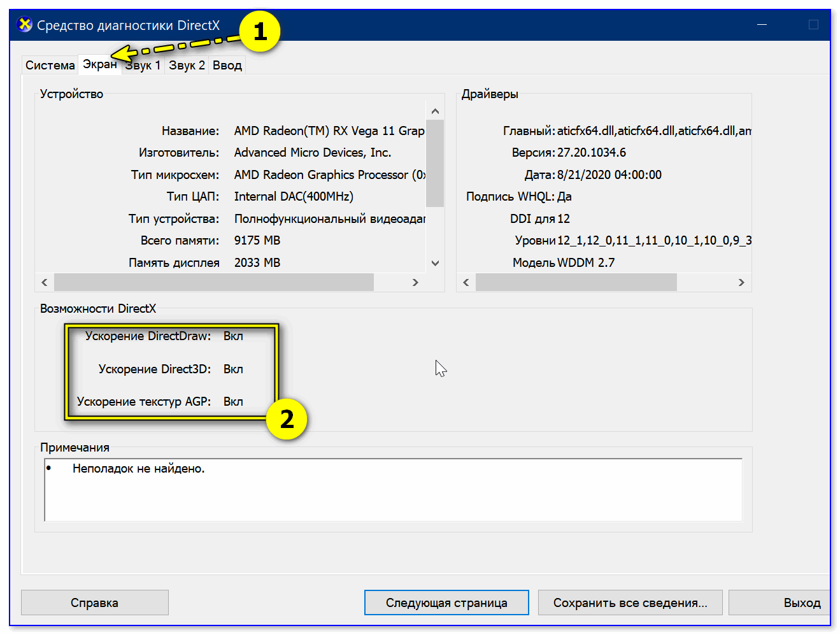Viewport: 840px width, 635px height.
Task: Click Сохранить все сведения button
Action: [x=630, y=603]
